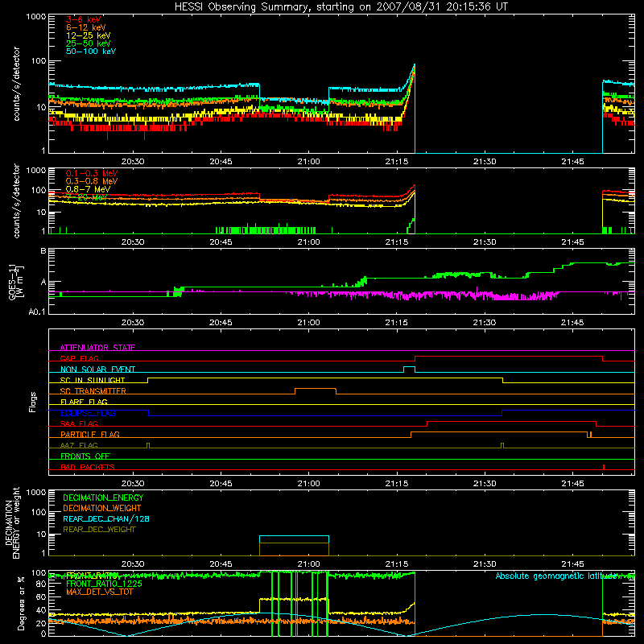Click the MAX_DET_VS_TOT legend label
Screen dimensions: 644x644
[99, 592]
